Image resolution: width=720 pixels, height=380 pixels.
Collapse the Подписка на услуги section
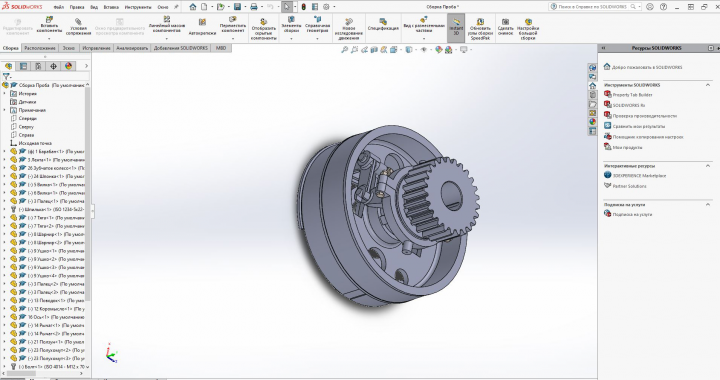coord(708,204)
